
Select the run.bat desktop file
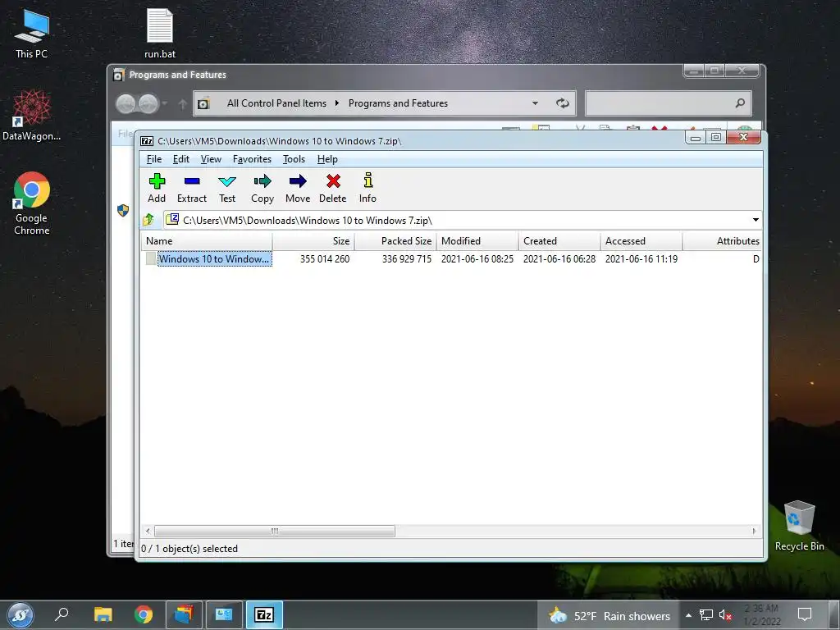(x=160, y=33)
